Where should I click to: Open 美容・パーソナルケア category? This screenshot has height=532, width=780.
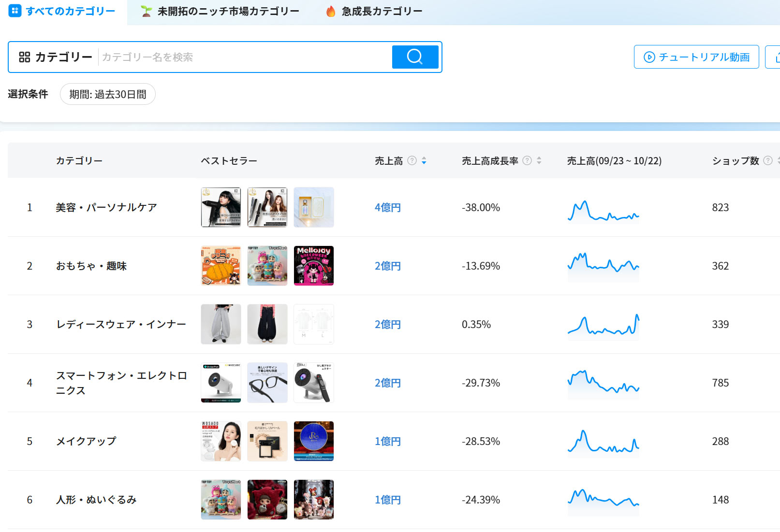tap(106, 207)
